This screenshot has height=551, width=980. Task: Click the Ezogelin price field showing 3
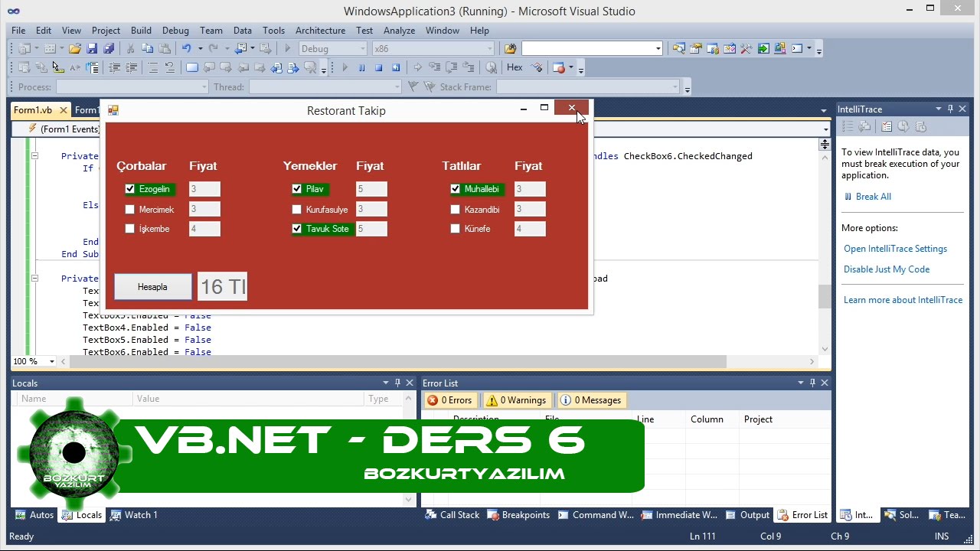(x=204, y=189)
